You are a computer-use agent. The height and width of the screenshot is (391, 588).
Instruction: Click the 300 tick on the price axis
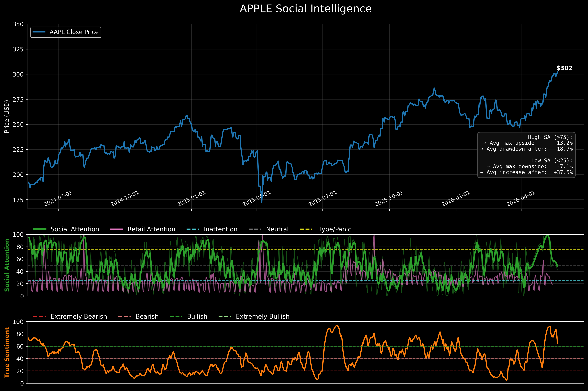(18, 74)
